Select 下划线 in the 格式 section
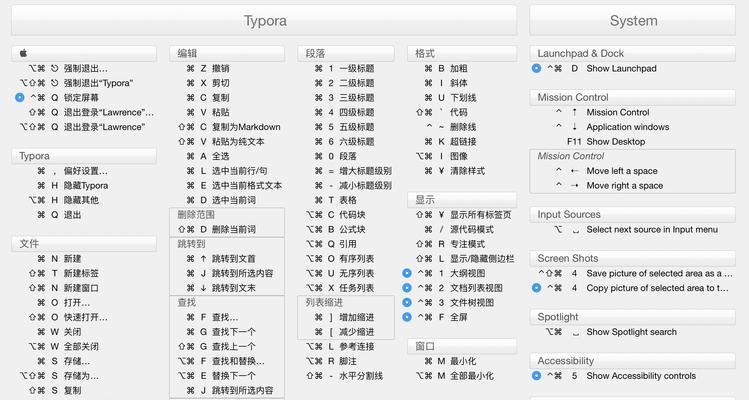The width and height of the screenshot is (749, 400). pyautogui.click(x=450, y=97)
